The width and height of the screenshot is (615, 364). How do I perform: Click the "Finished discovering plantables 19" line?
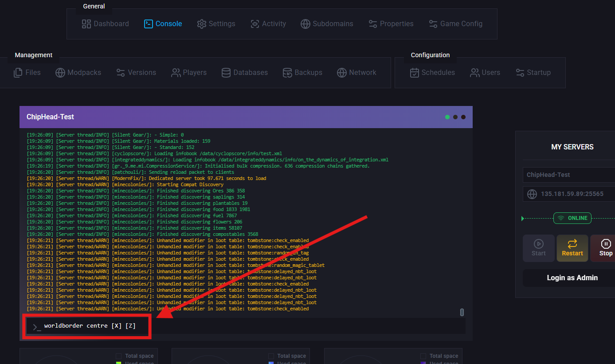(137, 203)
